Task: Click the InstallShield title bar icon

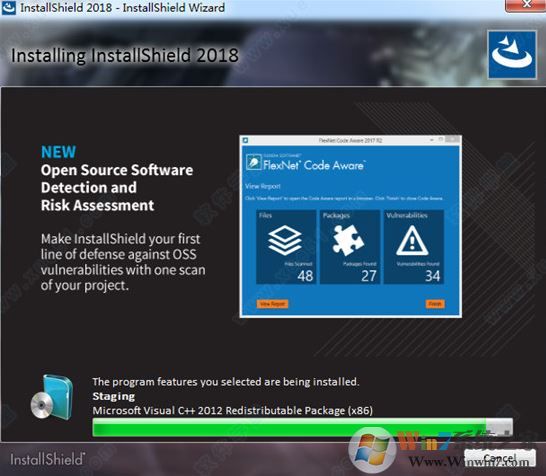Action: point(9,8)
